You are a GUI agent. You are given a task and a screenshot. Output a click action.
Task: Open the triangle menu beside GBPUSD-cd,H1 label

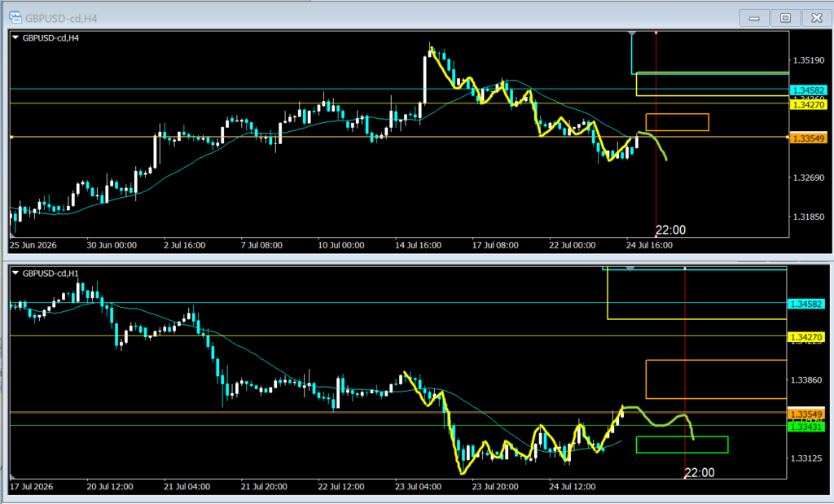(x=15, y=274)
